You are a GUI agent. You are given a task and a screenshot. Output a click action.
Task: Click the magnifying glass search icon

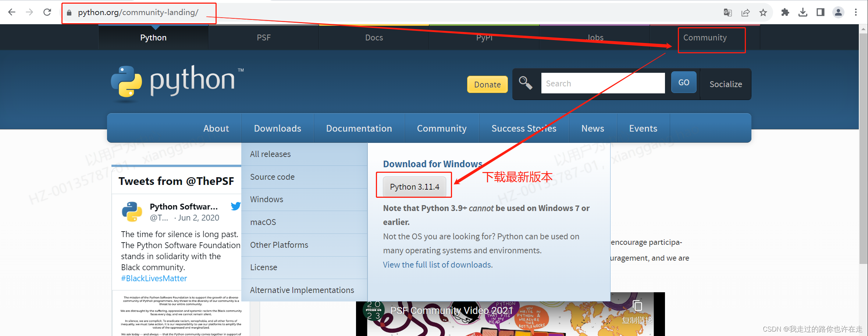click(x=526, y=83)
